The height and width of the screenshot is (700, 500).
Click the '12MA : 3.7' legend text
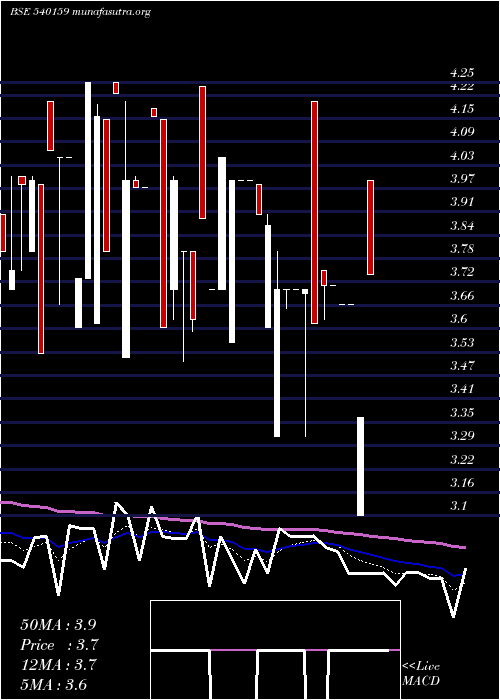click(x=58, y=665)
